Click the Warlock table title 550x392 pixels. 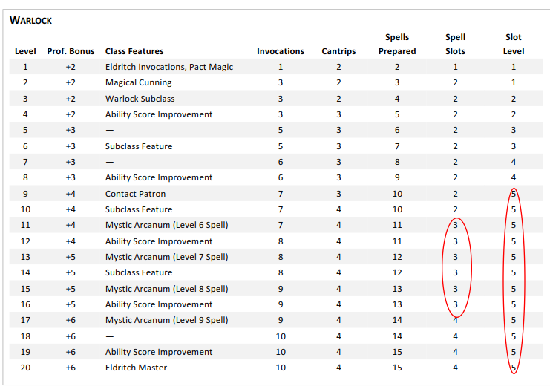pyautogui.click(x=31, y=20)
